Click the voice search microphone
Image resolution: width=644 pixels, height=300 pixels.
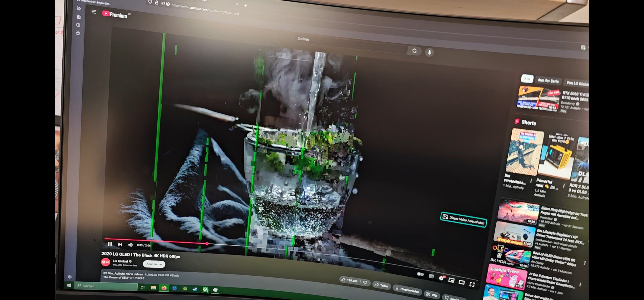429,52
